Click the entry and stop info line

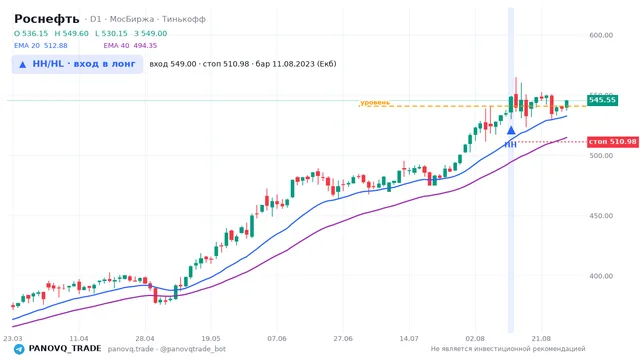click(x=243, y=64)
